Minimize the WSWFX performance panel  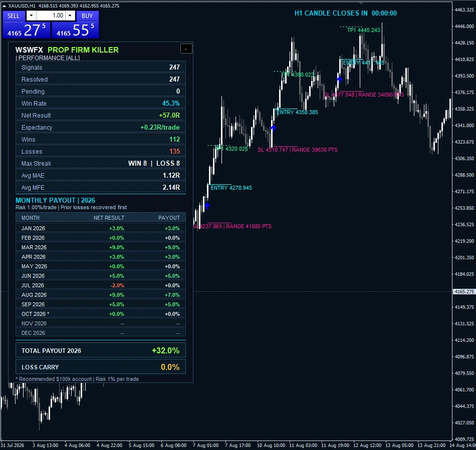click(x=186, y=49)
